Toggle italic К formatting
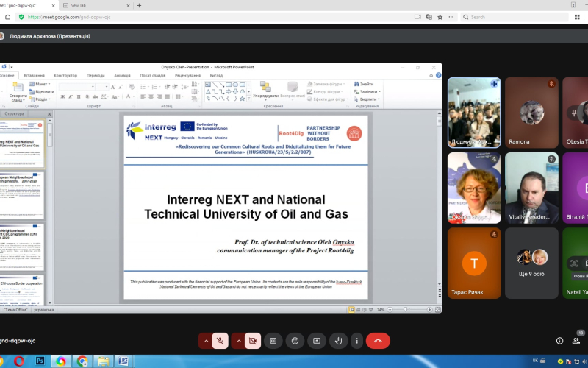 (x=71, y=97)
